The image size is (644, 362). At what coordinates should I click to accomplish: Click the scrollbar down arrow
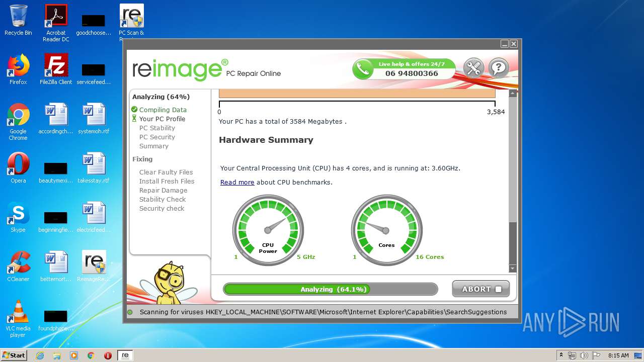(513, 269)
